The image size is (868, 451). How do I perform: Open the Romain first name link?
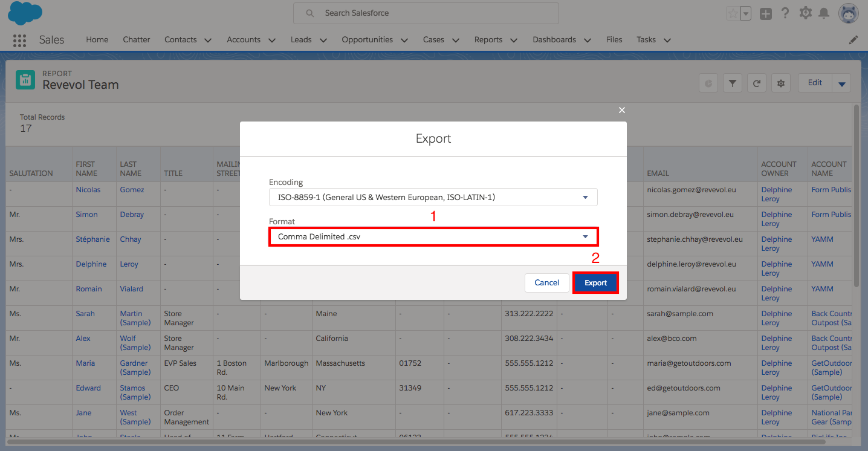[x=89, y=289]
